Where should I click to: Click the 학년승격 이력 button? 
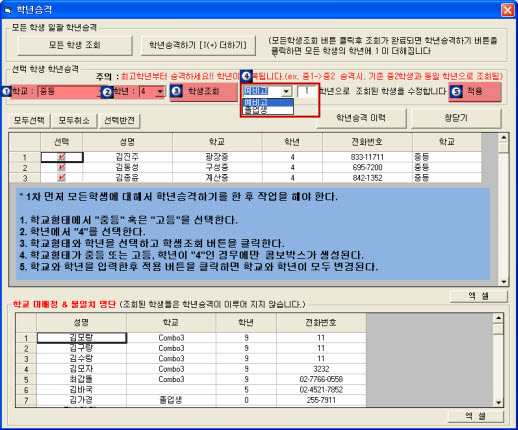(x=361, y=118)
